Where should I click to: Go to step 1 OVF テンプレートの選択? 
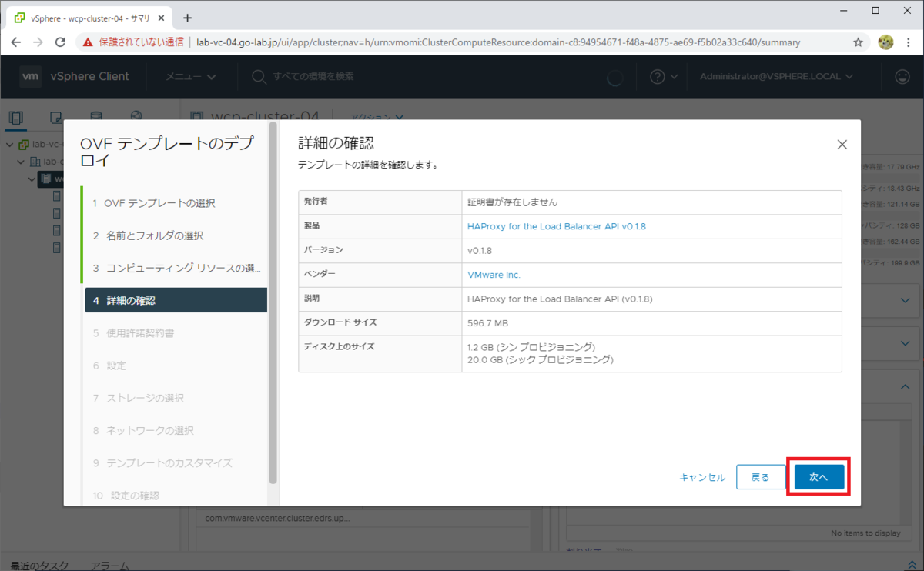pyautogui.click(x=174, y=203)
